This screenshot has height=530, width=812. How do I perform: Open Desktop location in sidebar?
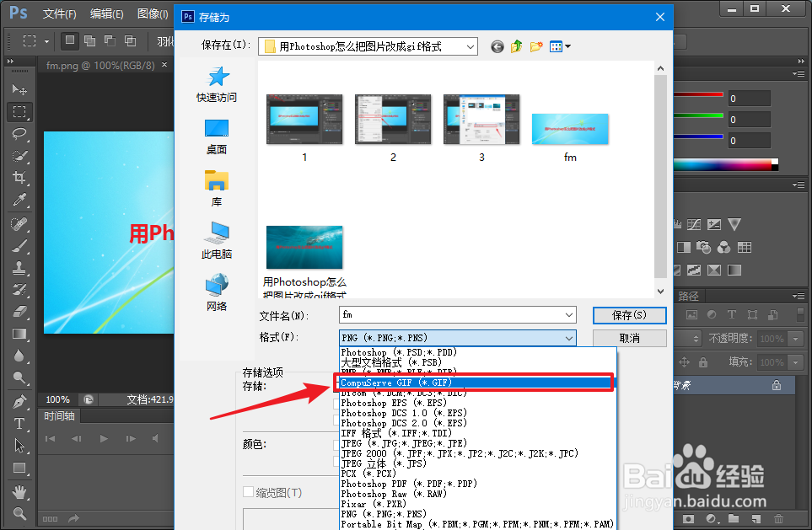pos(217,137)
